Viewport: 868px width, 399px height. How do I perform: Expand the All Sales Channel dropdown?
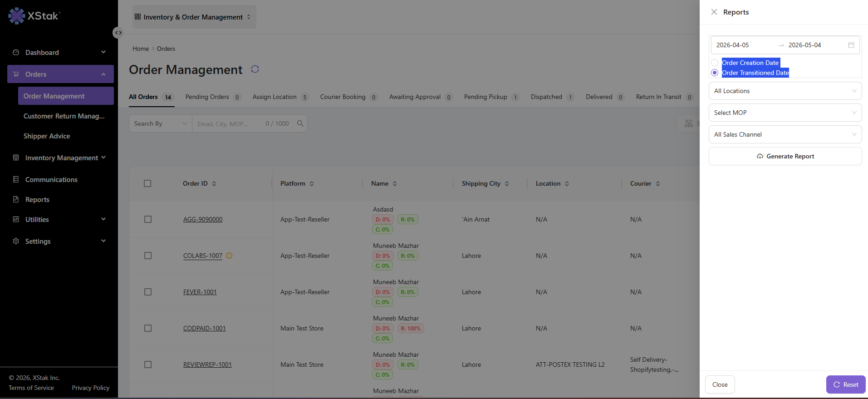point(785,134)
